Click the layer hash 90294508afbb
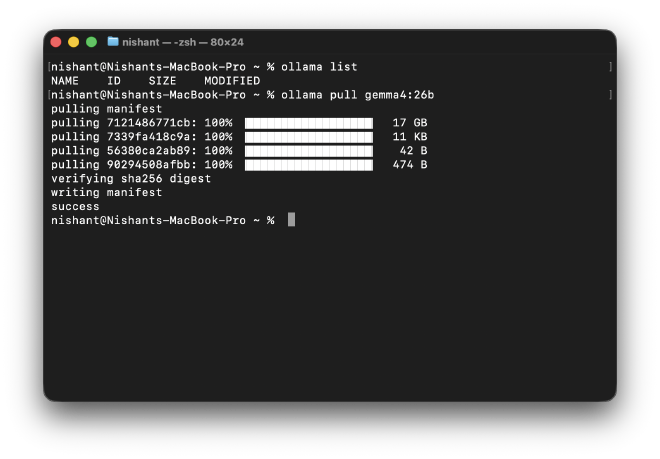 click(x=148, y=165)
